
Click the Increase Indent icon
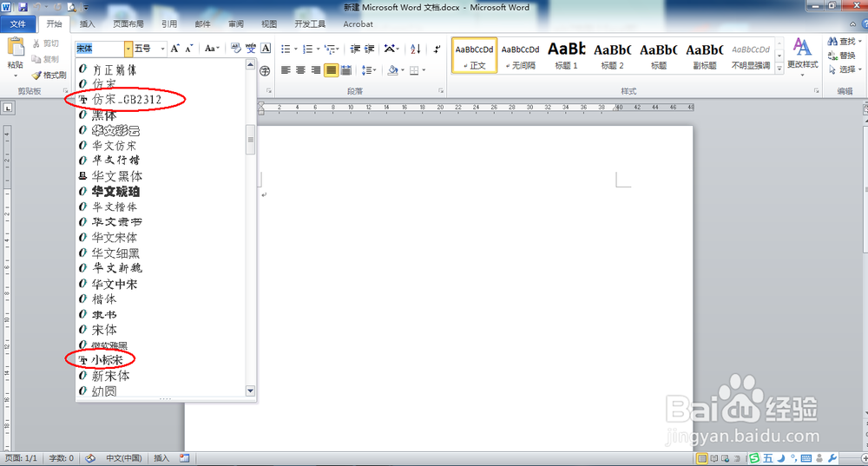tap(369, 49)
